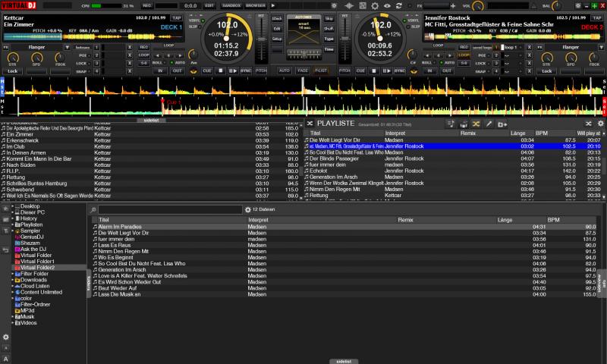This screenshot has height=364, width=607.
Task: Click the SYNC button on Deck 1
Action: point(246,70)
